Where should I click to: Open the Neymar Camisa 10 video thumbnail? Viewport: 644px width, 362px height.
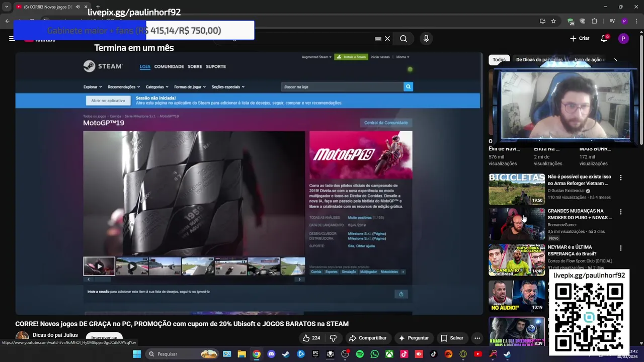point(517,260)
